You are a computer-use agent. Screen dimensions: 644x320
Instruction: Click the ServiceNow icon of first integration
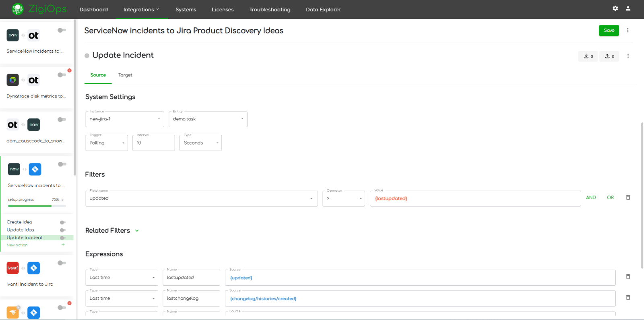click(13, 35)
